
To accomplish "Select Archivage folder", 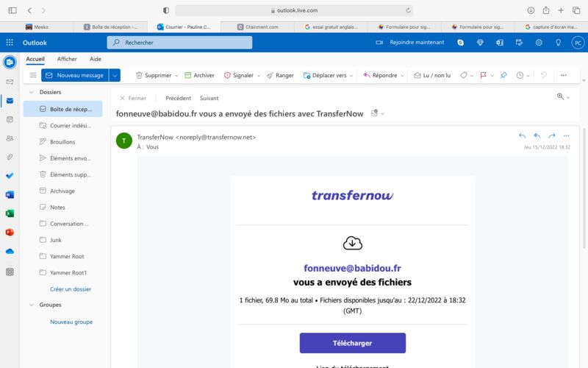I will point(63,191).
